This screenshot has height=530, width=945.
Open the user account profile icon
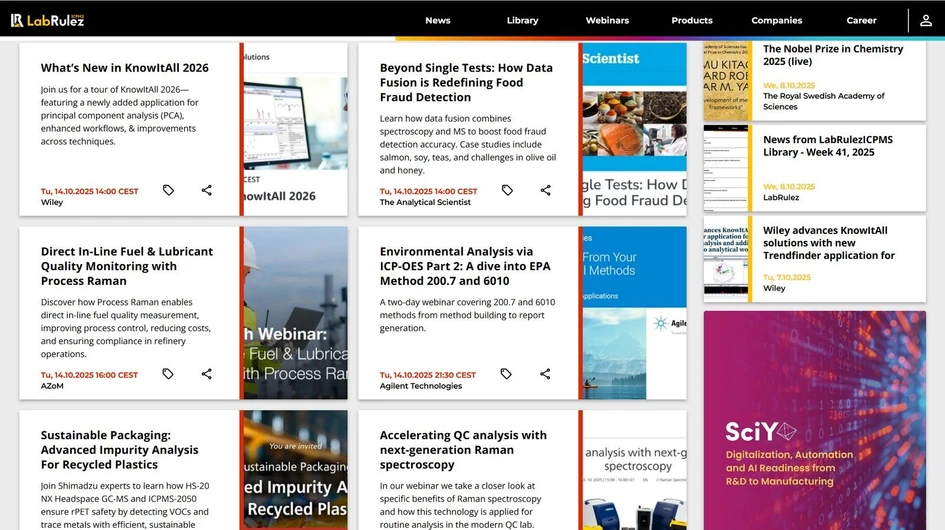point(926,21)
